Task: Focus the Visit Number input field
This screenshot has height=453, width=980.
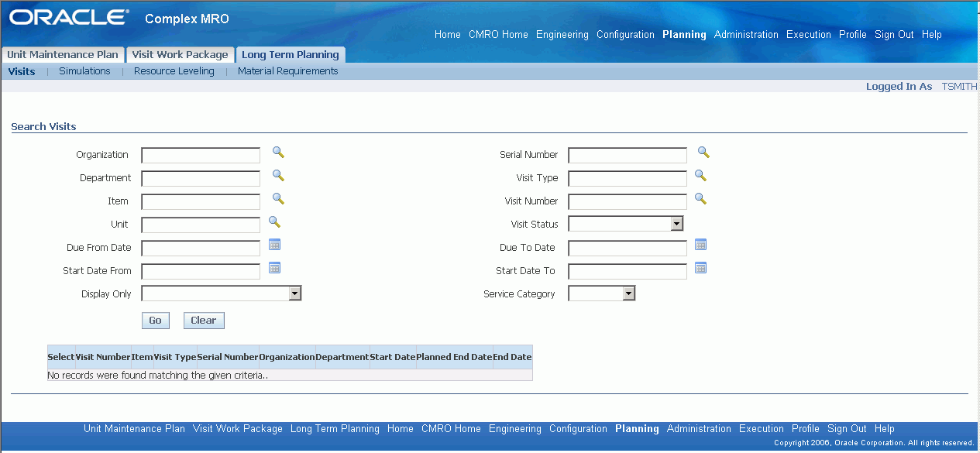Action: [628, 202]
